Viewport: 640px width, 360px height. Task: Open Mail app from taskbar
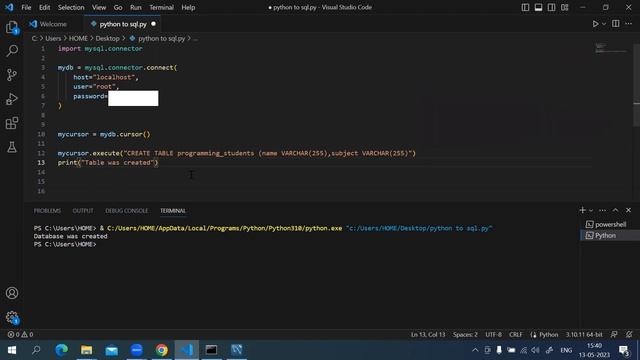pos(111,350)
